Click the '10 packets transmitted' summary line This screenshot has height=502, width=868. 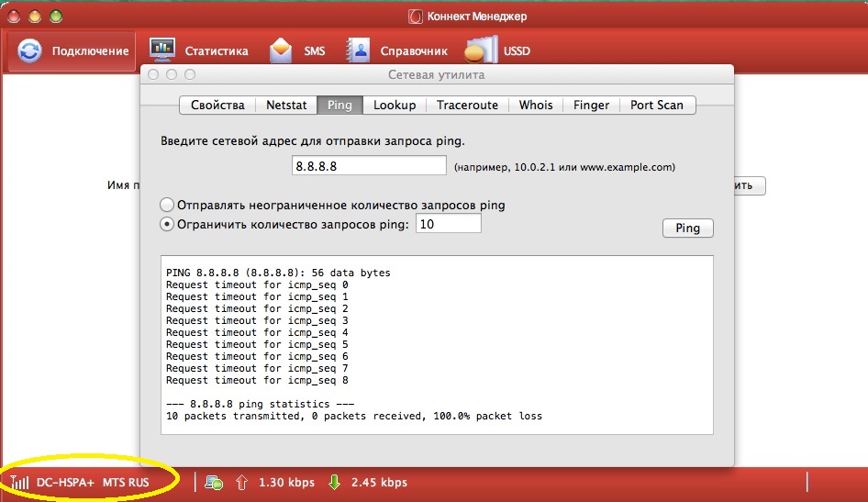[x=354, y=417]
